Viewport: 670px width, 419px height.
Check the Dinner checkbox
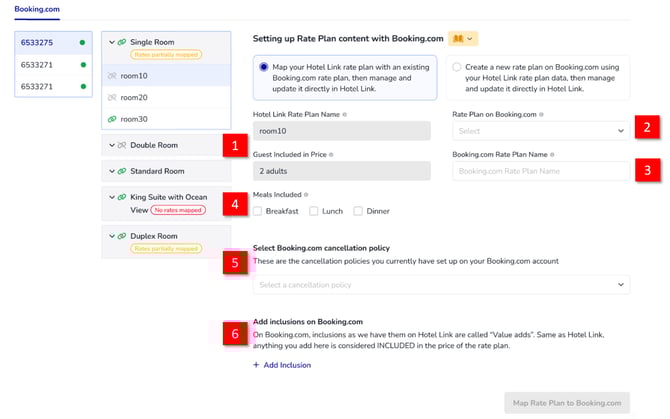point(360,211)
